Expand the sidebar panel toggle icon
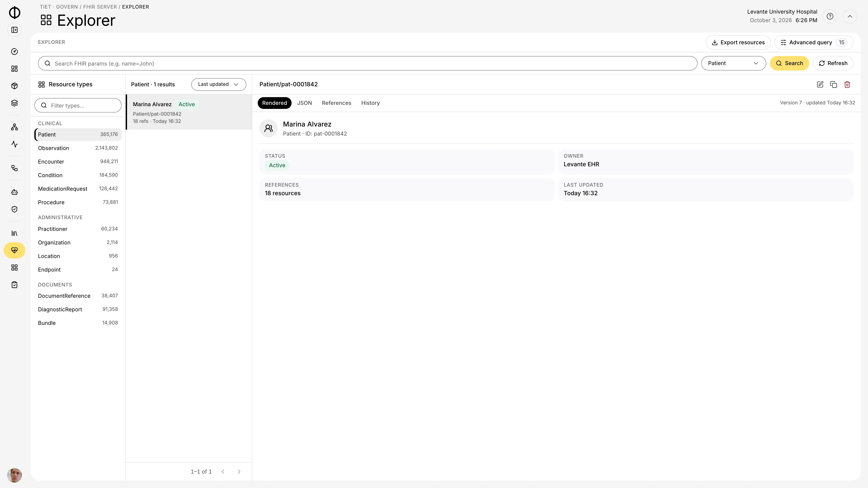 tap(14, 30)
